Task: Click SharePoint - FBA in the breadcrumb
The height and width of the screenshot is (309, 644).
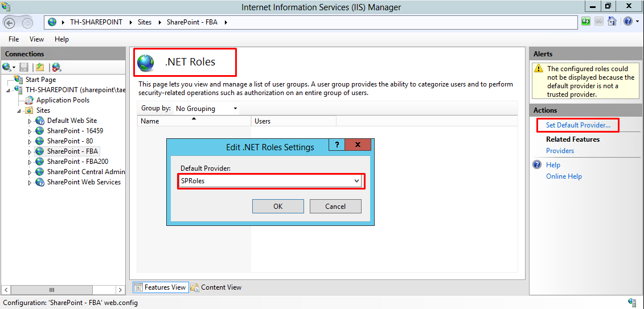Action: (194, 22)
